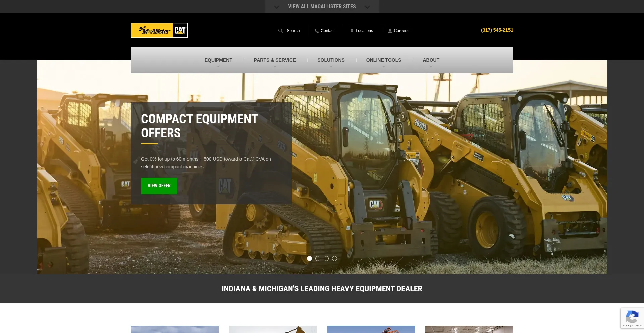The height and width of the screenshot is (333, 644).
Task: Click the map pin Locations icon
Action: [352, 31]
